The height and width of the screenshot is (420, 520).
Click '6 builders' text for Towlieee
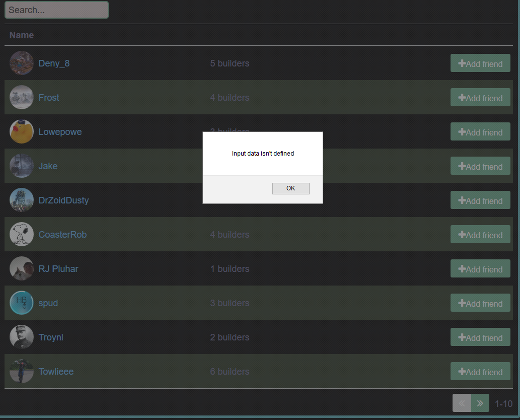click(230, 372)
